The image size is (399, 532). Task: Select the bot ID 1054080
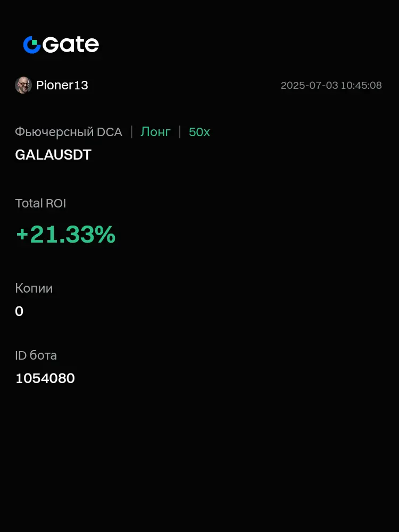[45, 379]
